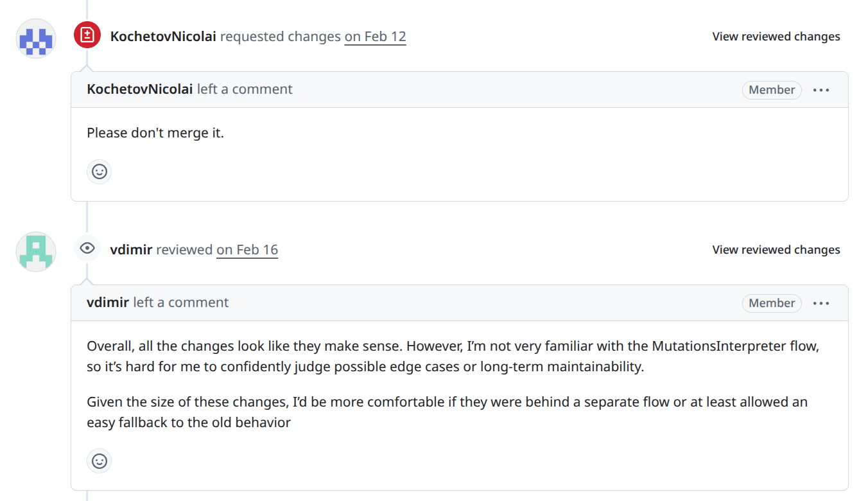Add emoji reaction to vdimir's comment
The height and width of the screenshot is (501, 868).
point(100,461)
